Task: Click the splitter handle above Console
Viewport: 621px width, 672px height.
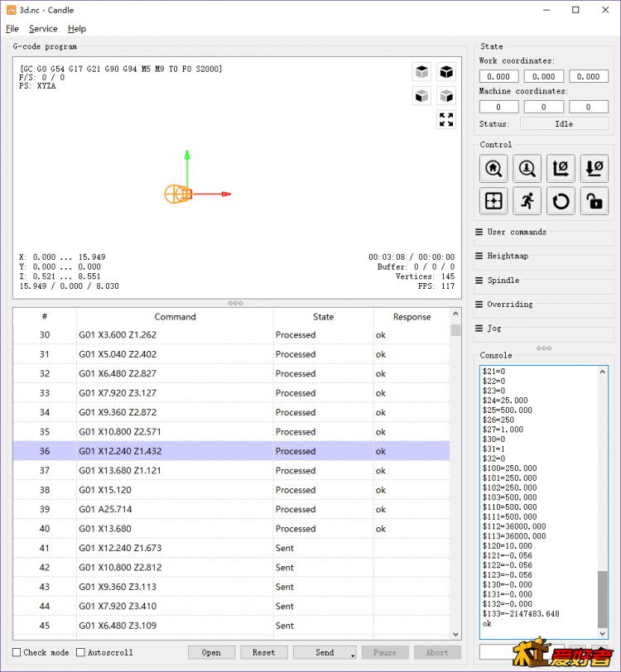Action: click(544, 348)
